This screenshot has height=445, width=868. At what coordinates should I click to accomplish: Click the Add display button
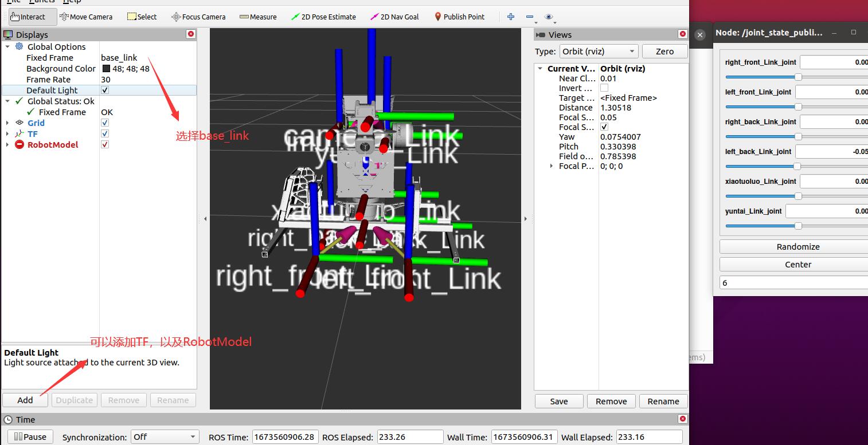[25, 400]
